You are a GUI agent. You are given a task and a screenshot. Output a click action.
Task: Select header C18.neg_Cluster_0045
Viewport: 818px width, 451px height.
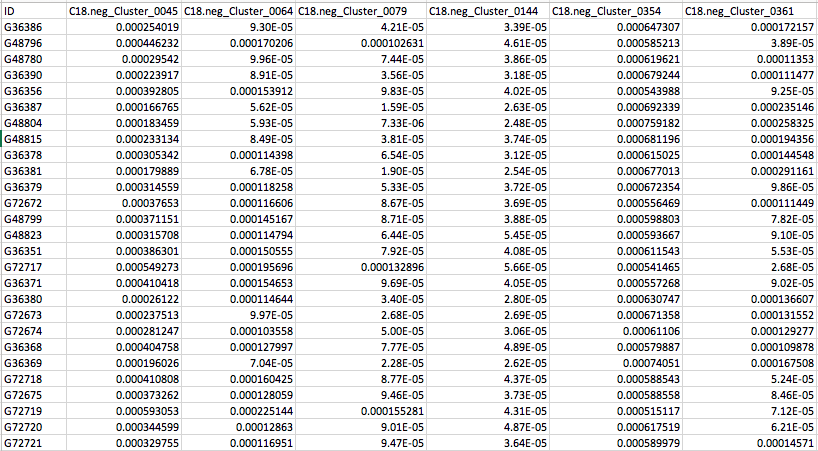coord(125,10)
